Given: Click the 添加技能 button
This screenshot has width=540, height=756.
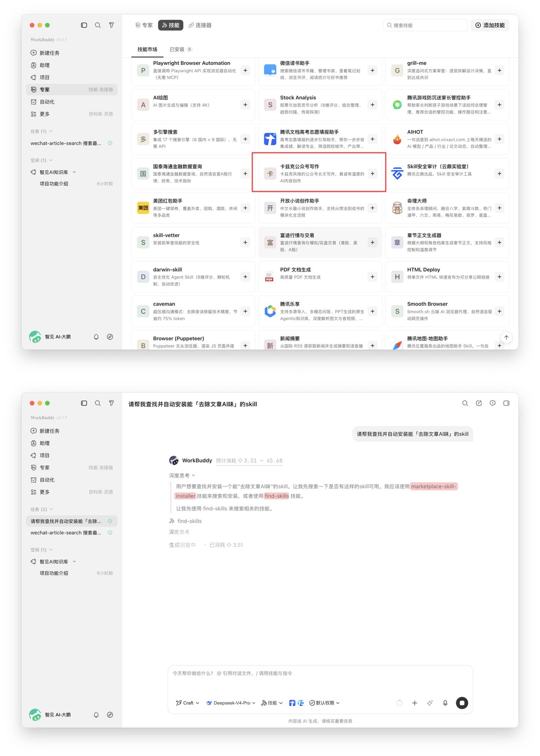Looking at the screenshot, I should pos(490,25).
